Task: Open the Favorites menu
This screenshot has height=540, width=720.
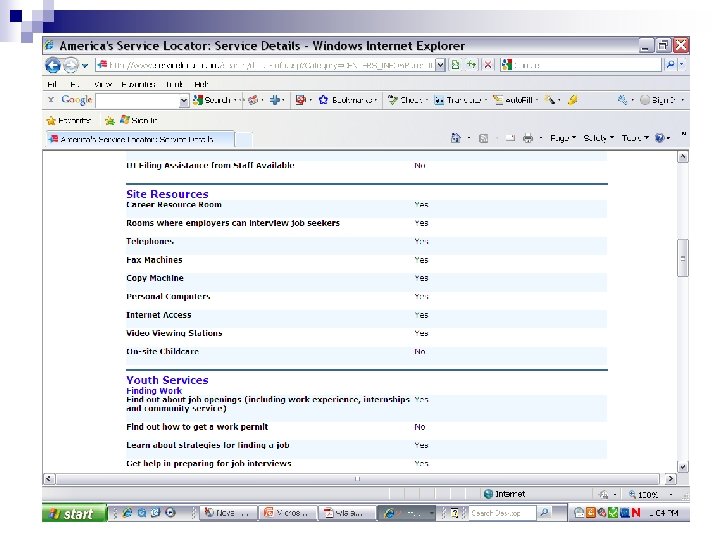Action: (138, 84)
